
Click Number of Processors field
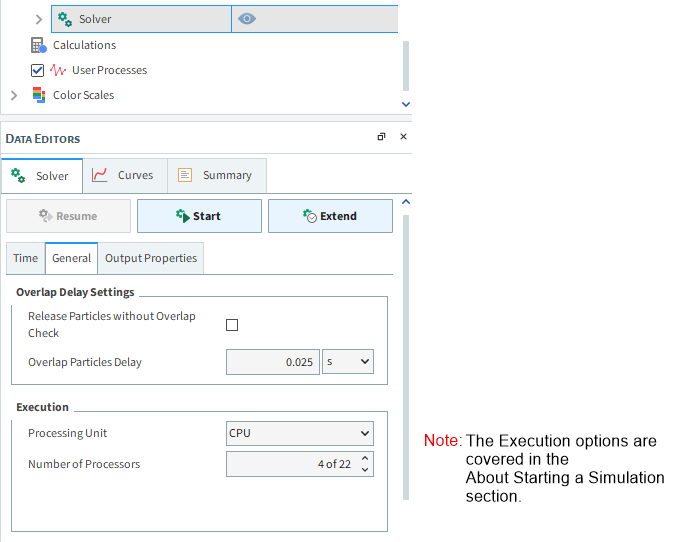click(x=300, y=464)
